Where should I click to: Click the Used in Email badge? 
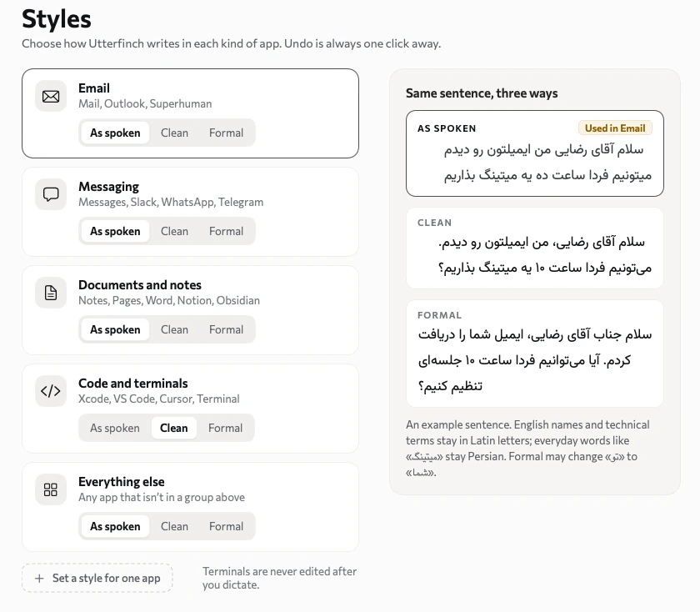pyautogui.click(x=615, y=128)
